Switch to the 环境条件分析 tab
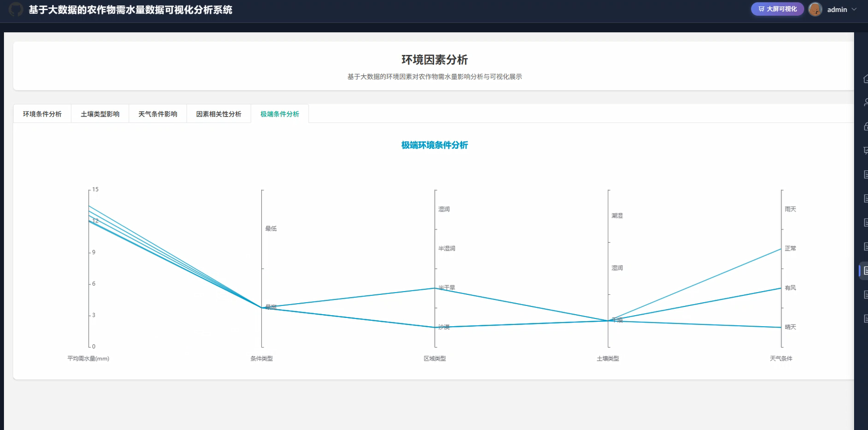 (x=42, y=114)
